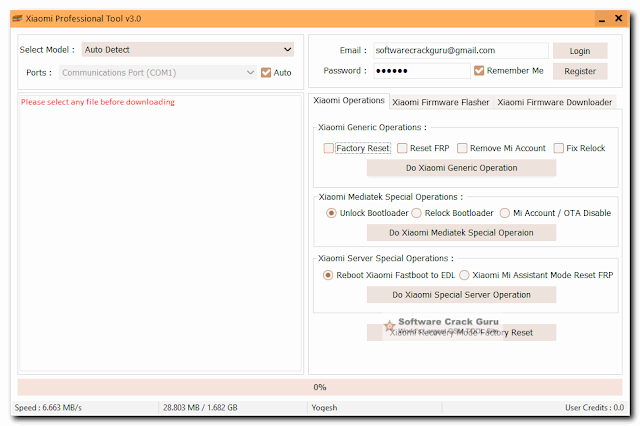Click the Yogesh status bar entry
640x426 pixels.
(x=324, y=407)
